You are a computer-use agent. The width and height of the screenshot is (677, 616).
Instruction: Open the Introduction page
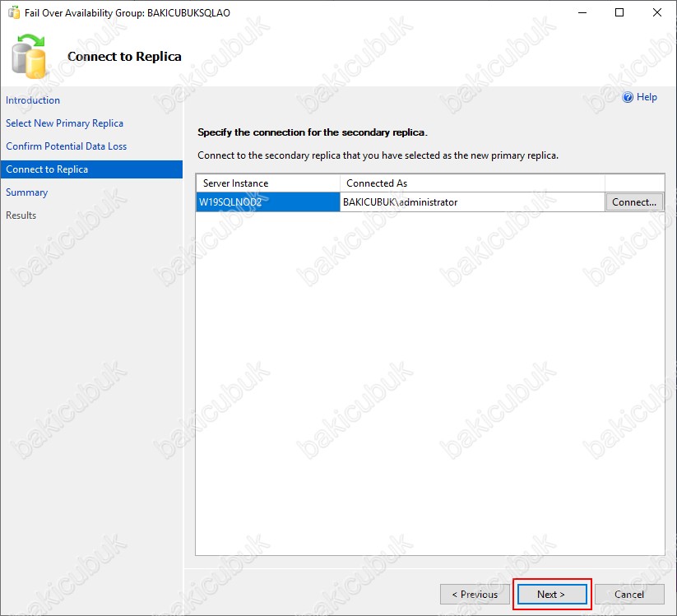(x=33, y=100)
